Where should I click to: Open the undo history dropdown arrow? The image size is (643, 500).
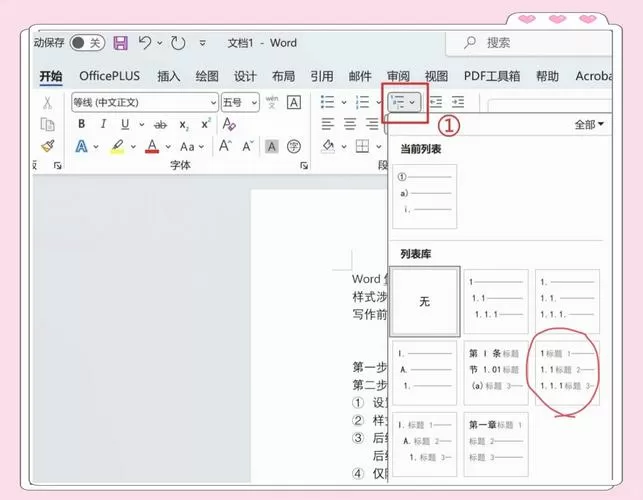(x=160, y=43)
